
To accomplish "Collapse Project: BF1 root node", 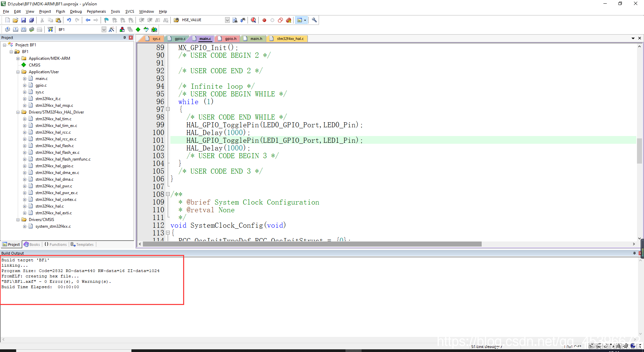I will (x=5, y=45).
